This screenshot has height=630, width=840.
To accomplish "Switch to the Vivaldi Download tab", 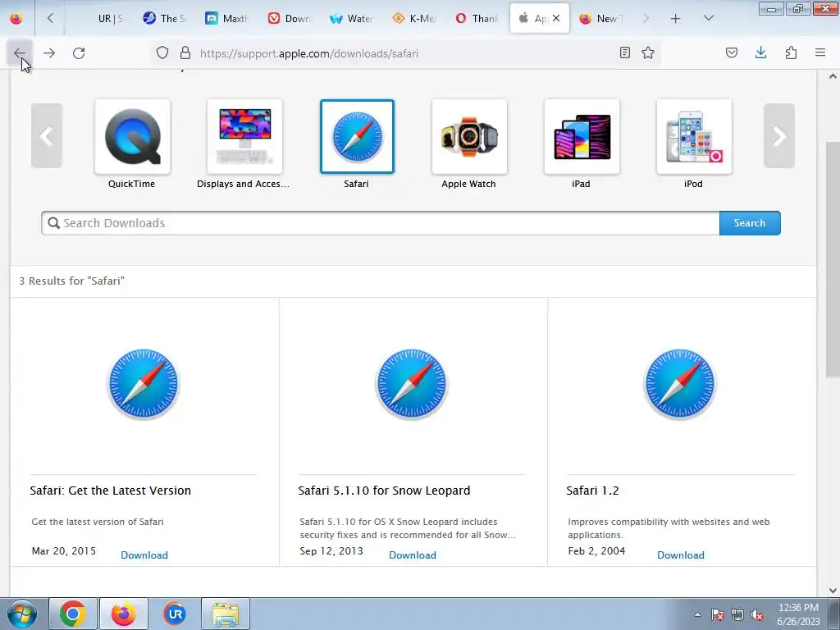I will point(290,19).
